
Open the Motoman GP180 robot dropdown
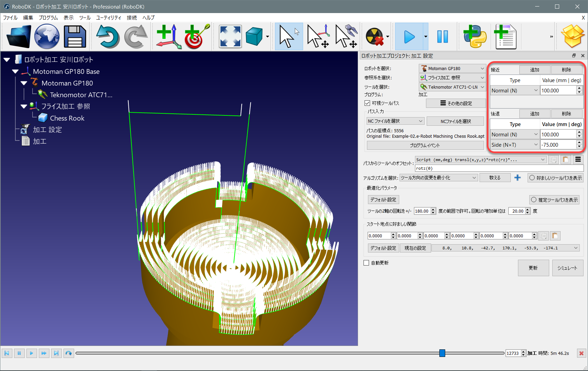click(x=452, y=68)
